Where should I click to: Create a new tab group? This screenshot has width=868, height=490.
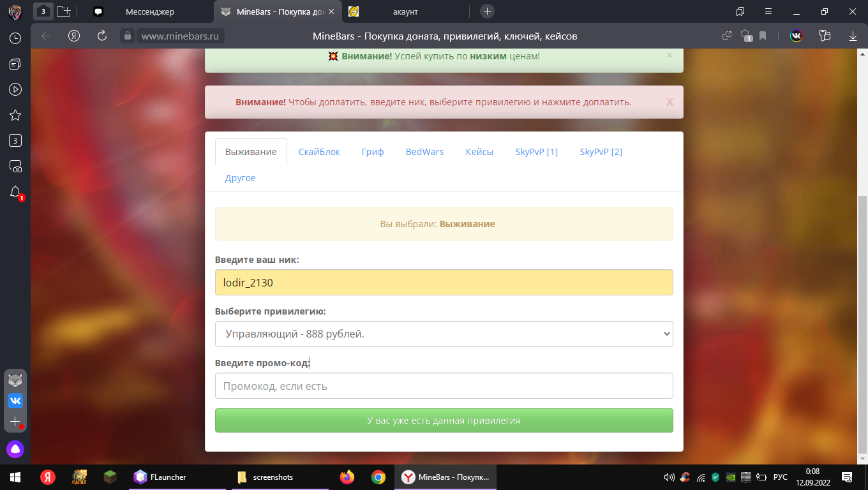[63, 11]
